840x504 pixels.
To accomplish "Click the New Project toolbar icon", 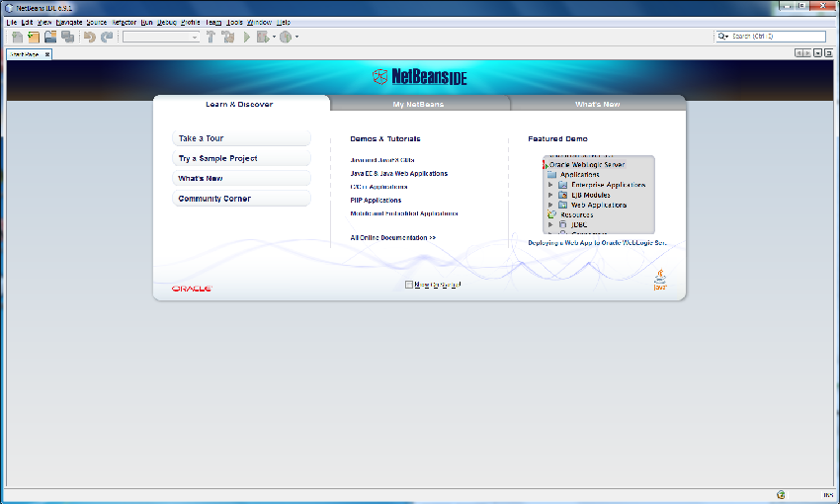I will point(33,37).
